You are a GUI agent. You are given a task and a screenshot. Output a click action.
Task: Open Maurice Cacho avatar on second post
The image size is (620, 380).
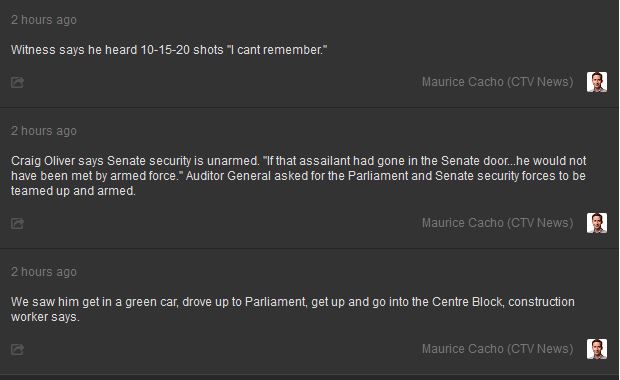coord(597,223)
